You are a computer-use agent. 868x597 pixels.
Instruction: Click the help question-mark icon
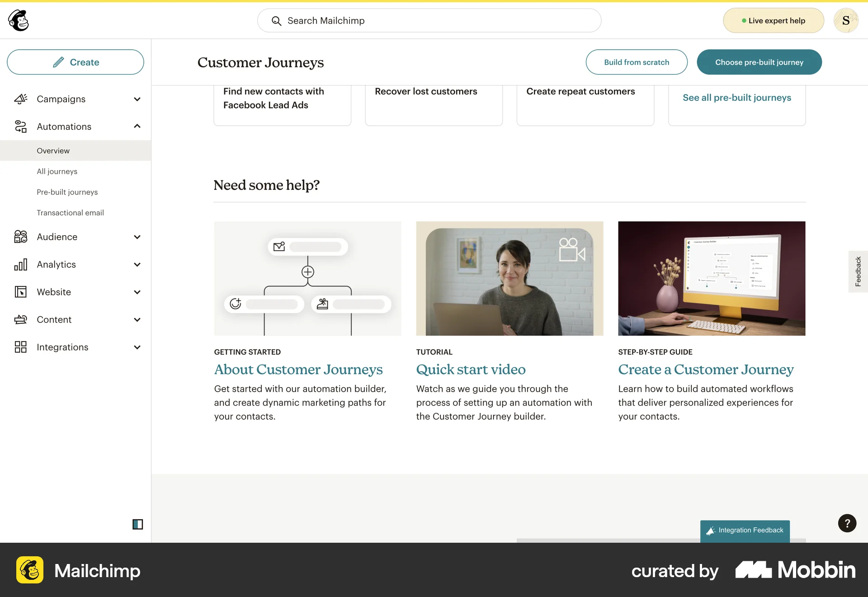click(x=847, y=523)
